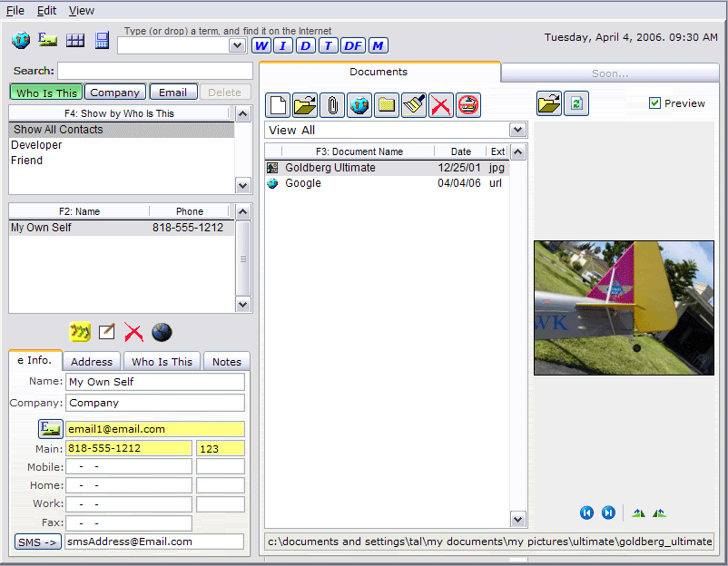The width and height of the screenshot is (728, 566).
Task: Click the globe internet icon in top toolbar
Action: coord(21,40)
